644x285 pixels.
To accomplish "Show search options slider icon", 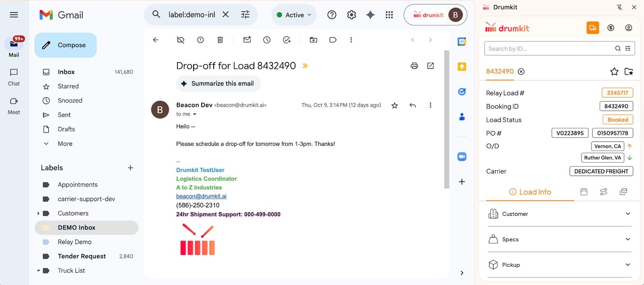I will [245, 14].
